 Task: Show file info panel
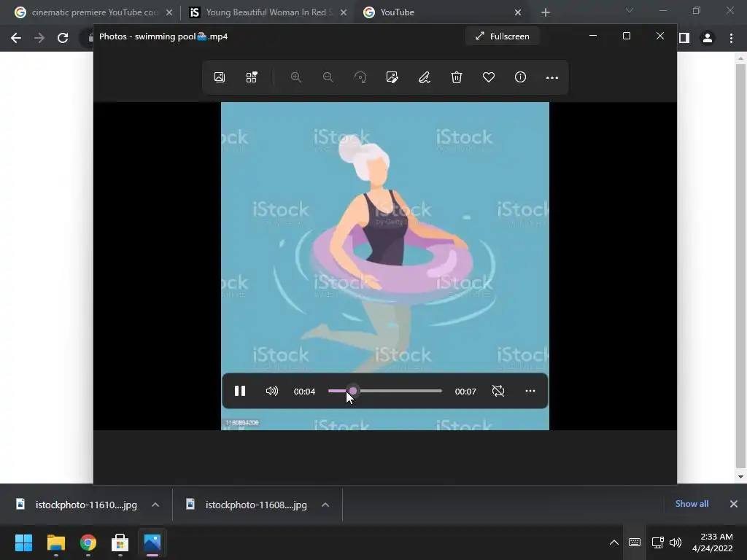(x=520, y=77)
